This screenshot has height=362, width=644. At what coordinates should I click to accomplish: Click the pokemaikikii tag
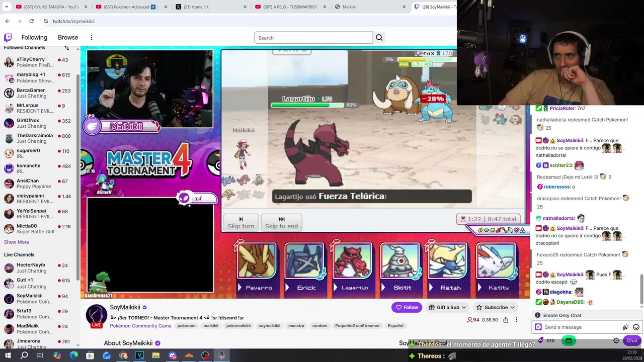[x=238, y=326]
